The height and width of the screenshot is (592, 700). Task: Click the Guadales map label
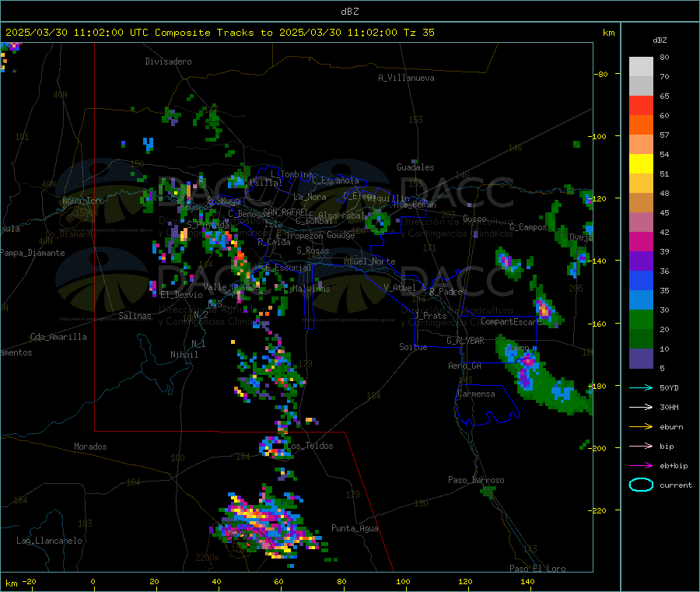(x=415, y=167)
